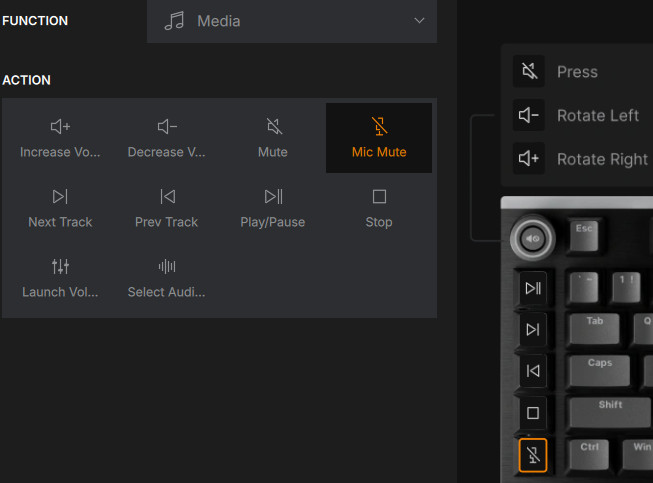Pick the Next Track action

(x=60, y=208)
